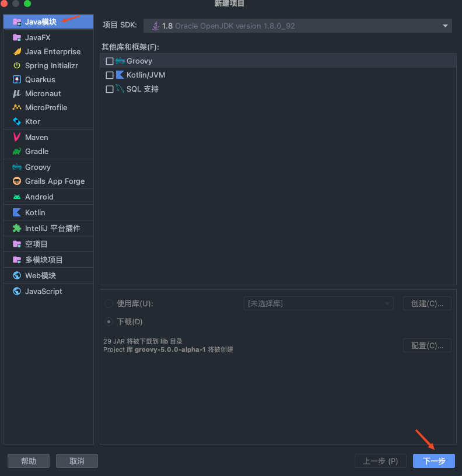
Task: Select the 多模块项目 label text
Action: (x=44, y=260)
